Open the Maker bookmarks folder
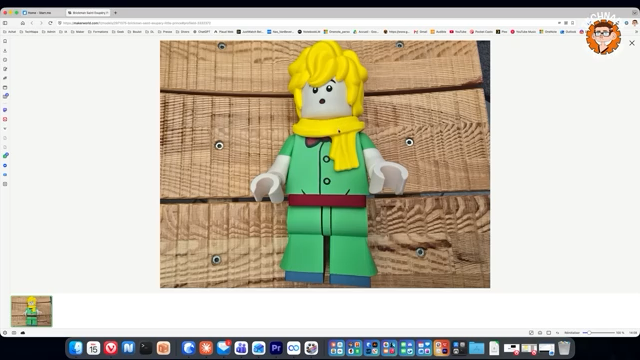 pos(78,31)
